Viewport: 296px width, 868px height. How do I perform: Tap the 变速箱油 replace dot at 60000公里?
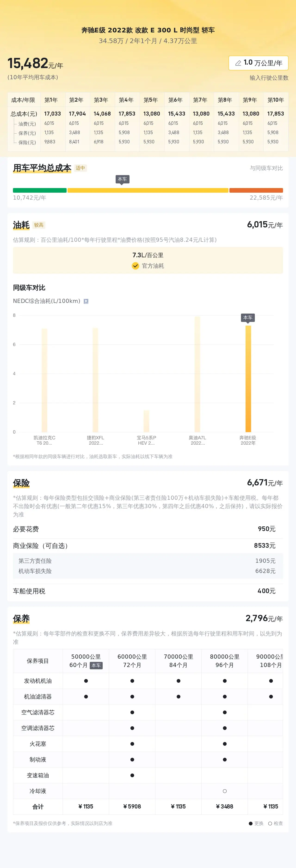(x=132, y=775)
